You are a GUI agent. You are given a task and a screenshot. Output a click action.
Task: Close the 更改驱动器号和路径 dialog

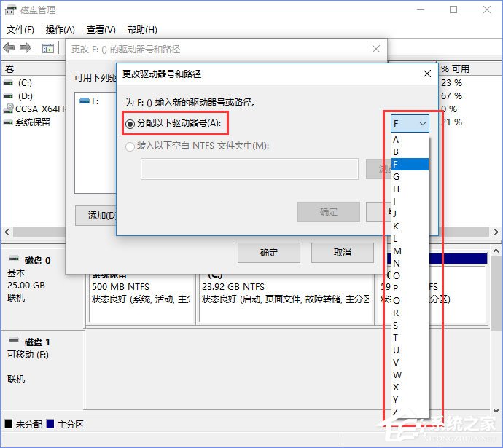(x=427, y=74)
